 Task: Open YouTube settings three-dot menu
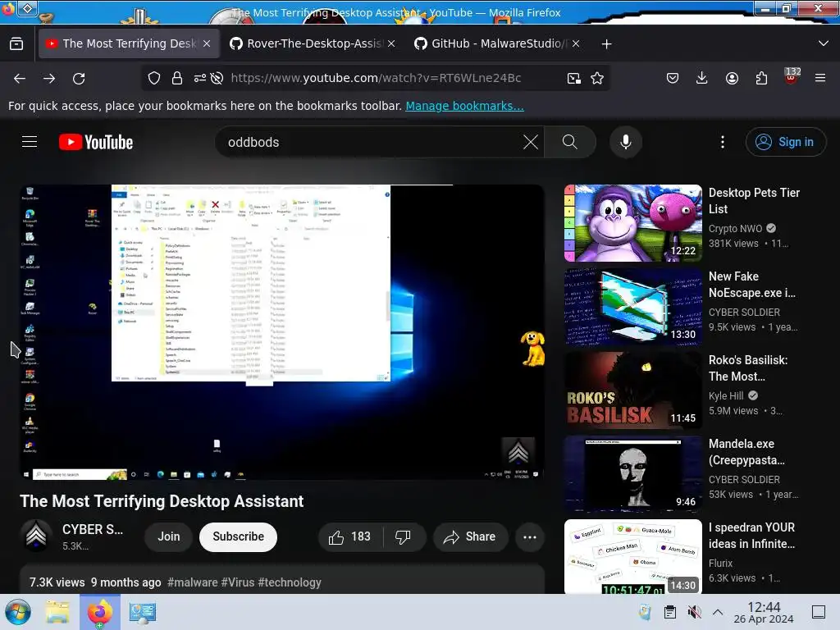pyautogui.click(x=723, y=142)
